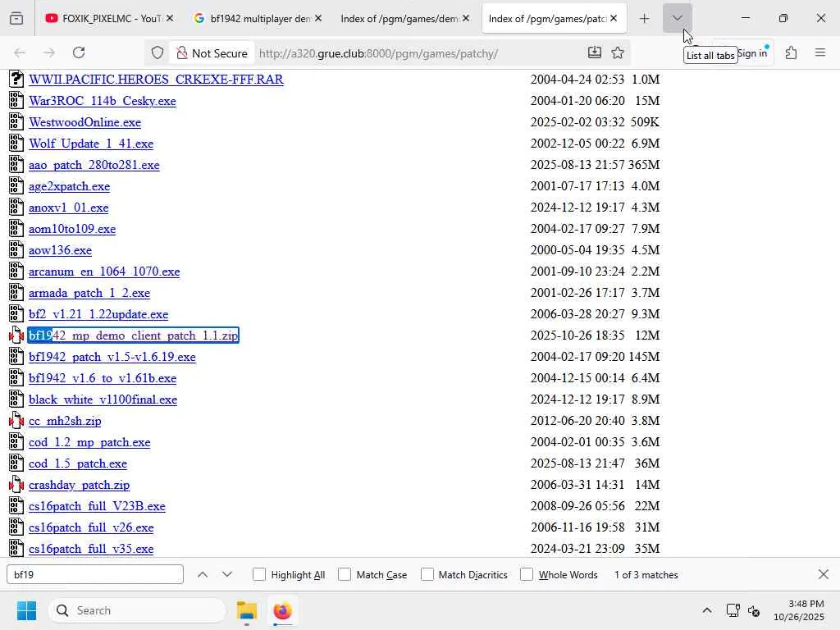Open tracking protection shield icon
Screen dimensions: 840x630
(x=157, y=53)
